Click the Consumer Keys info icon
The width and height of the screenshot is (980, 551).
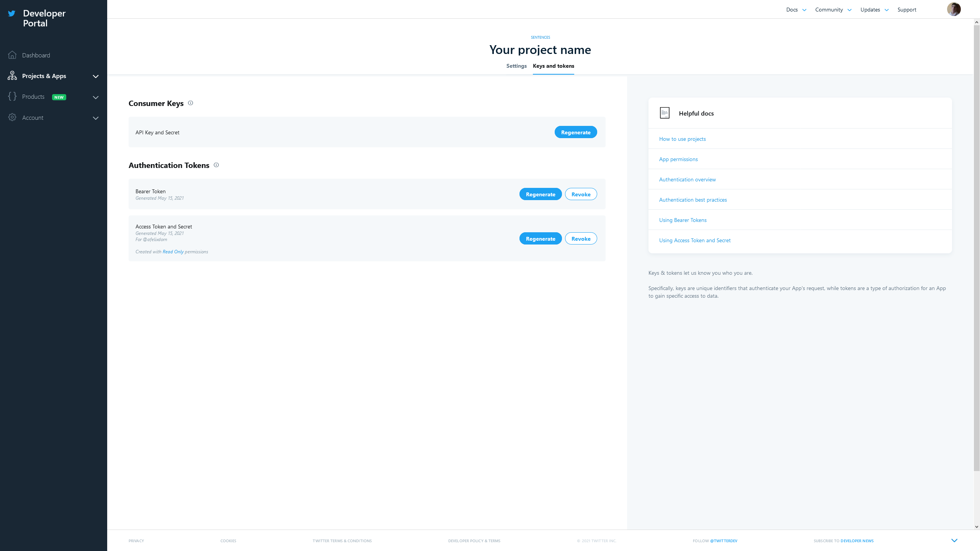coord(191,103)
